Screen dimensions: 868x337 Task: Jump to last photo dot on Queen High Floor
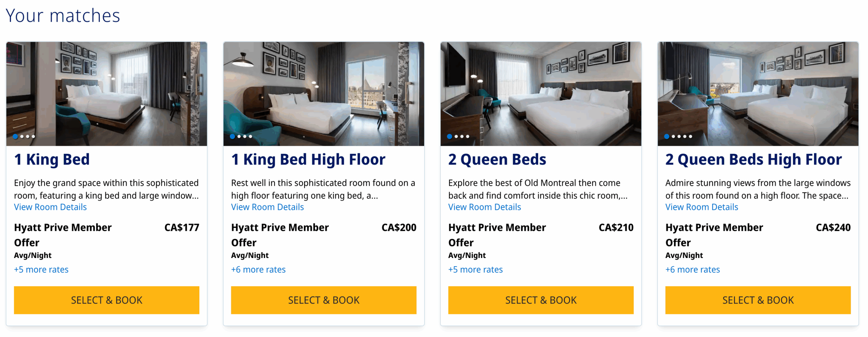click(x=690, y=137)
